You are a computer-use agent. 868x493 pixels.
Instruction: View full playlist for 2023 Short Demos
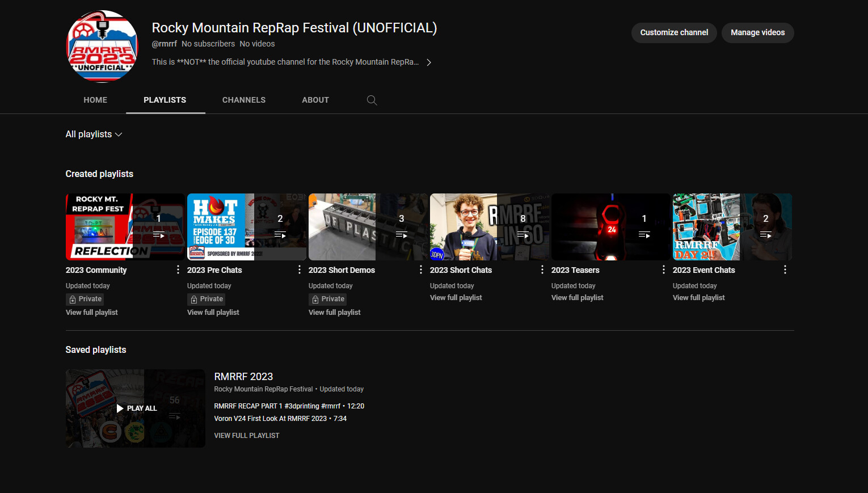point(335,313)
